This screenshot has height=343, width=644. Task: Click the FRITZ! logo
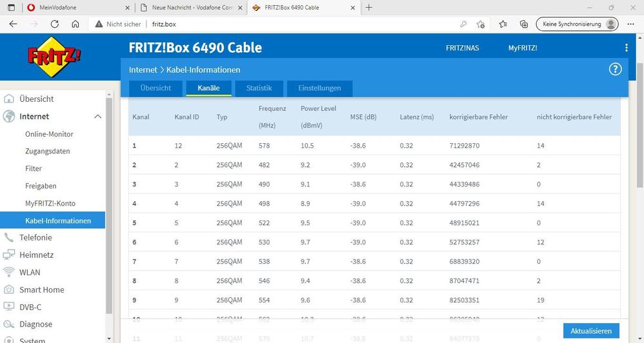(x=54, y=57)
